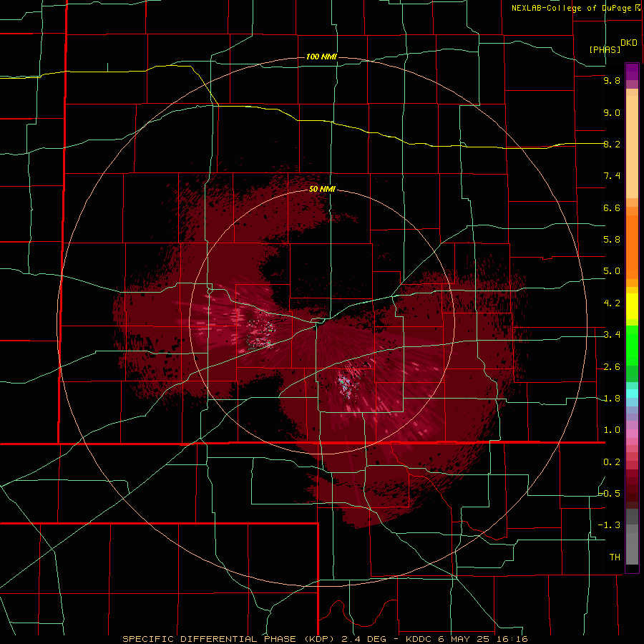Click the yellow segment of the color bar
The image size is (644, 644).
[x=632, y=306]
